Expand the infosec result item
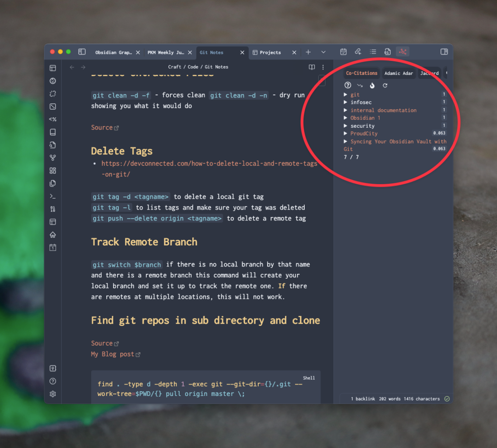The height and width of the screenshot is (448, 497). coord(346,102)
